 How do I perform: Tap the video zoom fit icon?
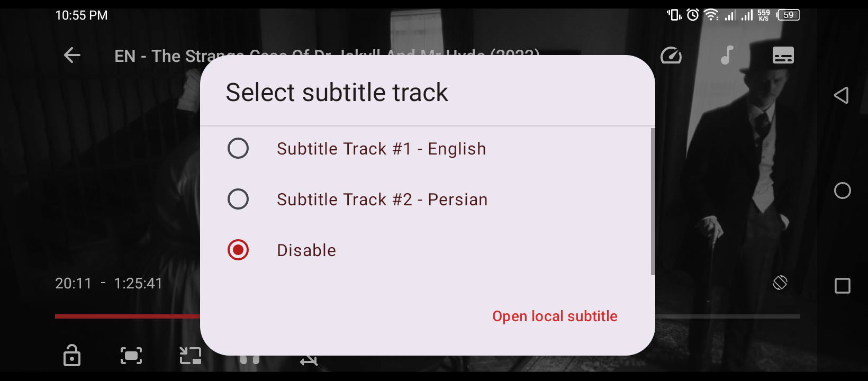tap(131, 356)
